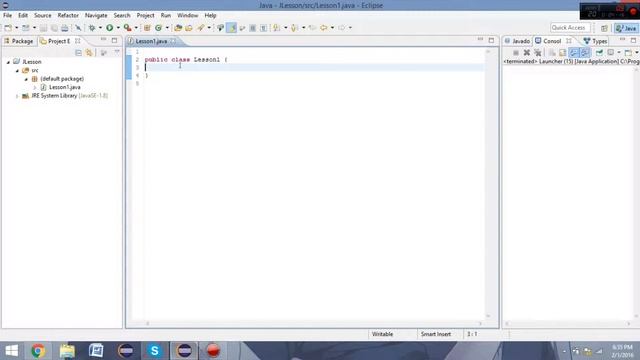Expand the JRE System Library node
Viewport: 640px width, 360px height.
click(17, 96)
